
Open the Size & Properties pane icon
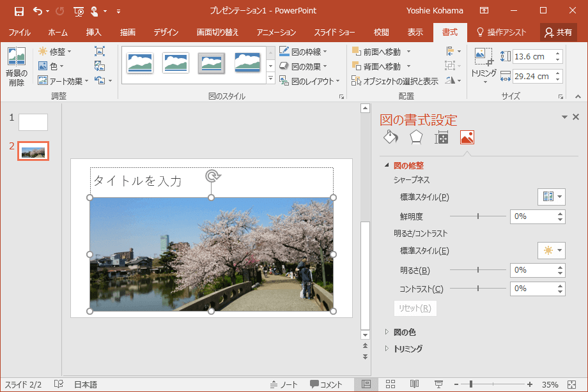coord(442,138)
